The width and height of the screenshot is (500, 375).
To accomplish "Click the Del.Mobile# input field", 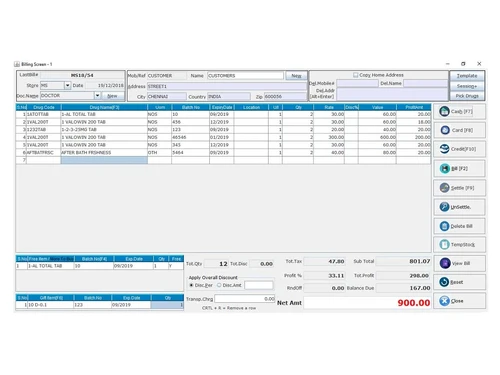I will tap(357, 83).
